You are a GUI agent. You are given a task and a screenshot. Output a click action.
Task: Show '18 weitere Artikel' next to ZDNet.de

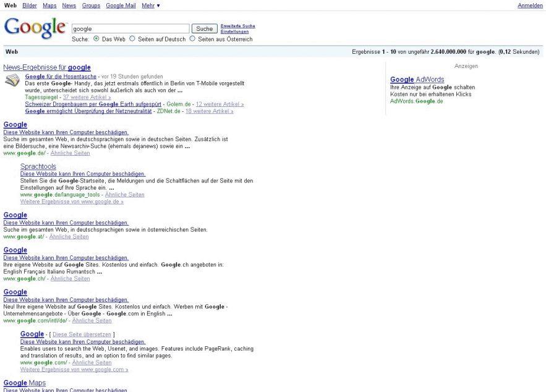point(209,111)
